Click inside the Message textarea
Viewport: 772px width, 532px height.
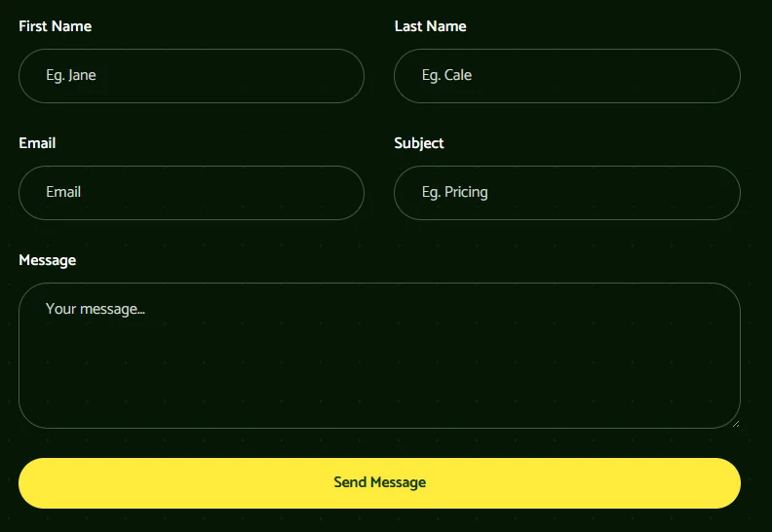point(379,356)
